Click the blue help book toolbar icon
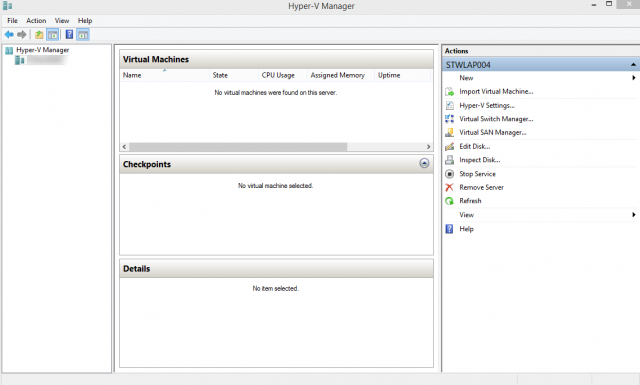Screen dimensions: 640x385 click(69, 35)
